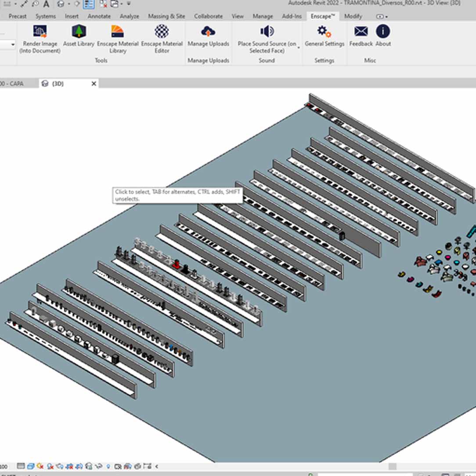Click the Feedback envelope icon

click(x=361, y=32)
